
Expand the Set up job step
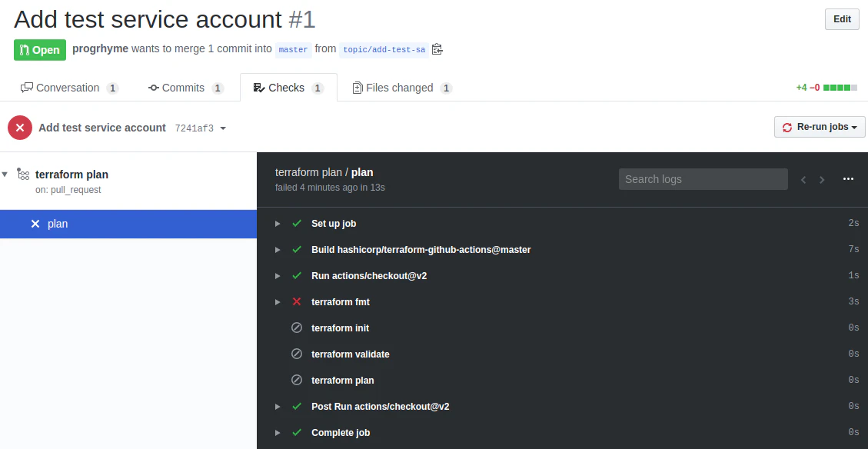click(x=278, y=224)
